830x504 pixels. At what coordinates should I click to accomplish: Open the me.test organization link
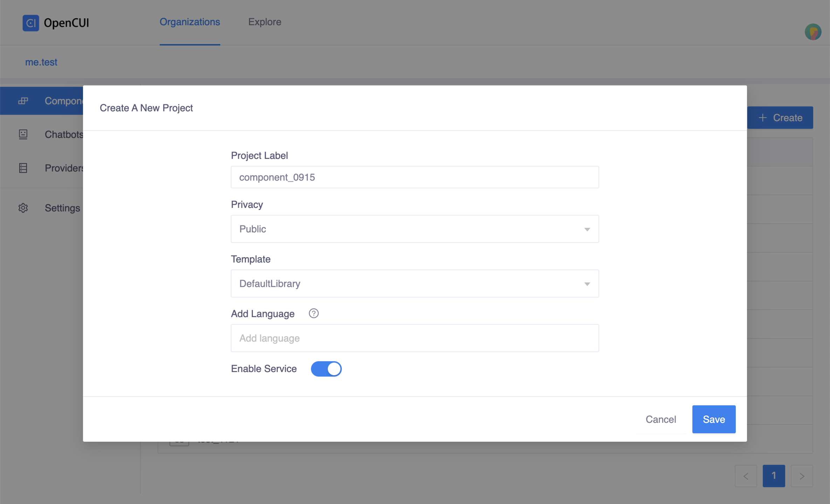click(41, 62)
